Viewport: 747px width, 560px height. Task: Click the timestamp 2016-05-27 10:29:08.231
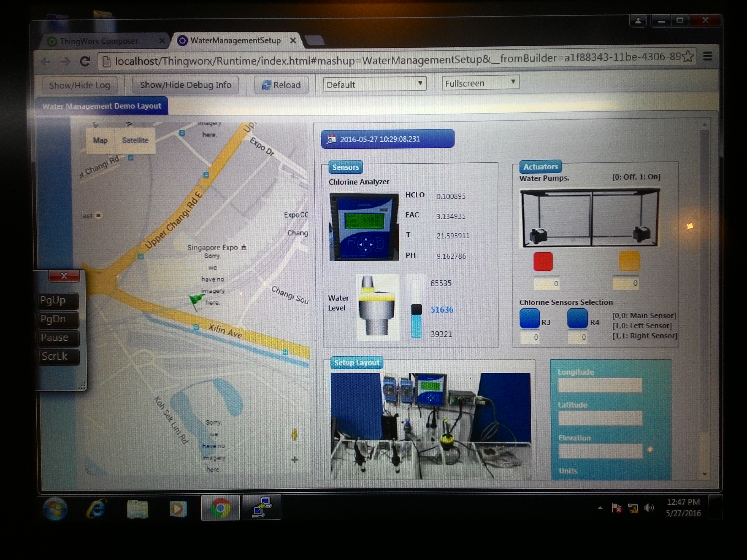pos(380,139)
